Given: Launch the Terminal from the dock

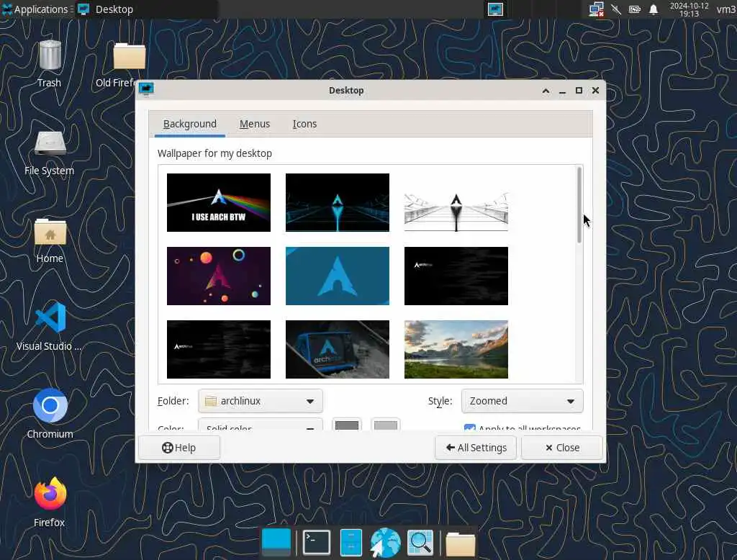Looking at the screenshot, I should 317,542.
